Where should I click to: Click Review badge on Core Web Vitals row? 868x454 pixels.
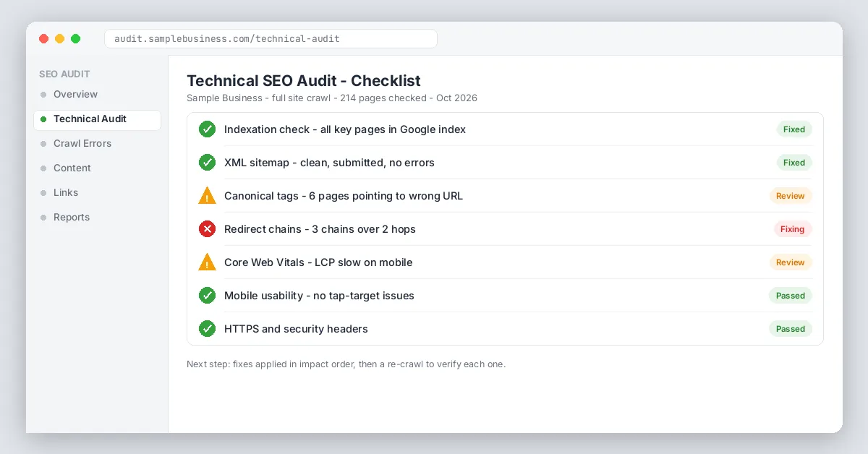(x=791, y=262)
